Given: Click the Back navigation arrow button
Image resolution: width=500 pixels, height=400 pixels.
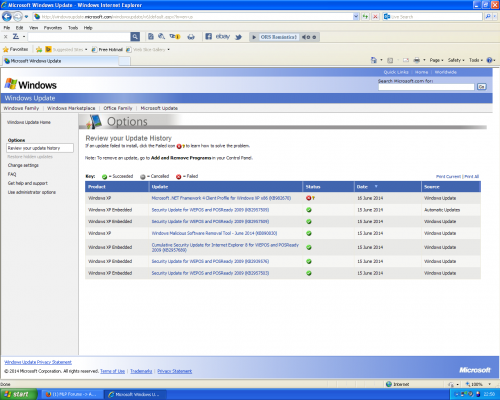Looking at the screenshot, I should tap(6, 16).
